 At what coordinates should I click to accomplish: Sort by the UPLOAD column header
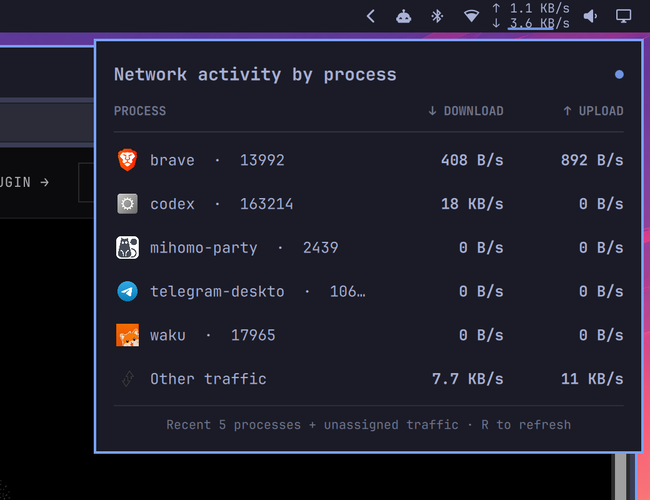point(593,111)
